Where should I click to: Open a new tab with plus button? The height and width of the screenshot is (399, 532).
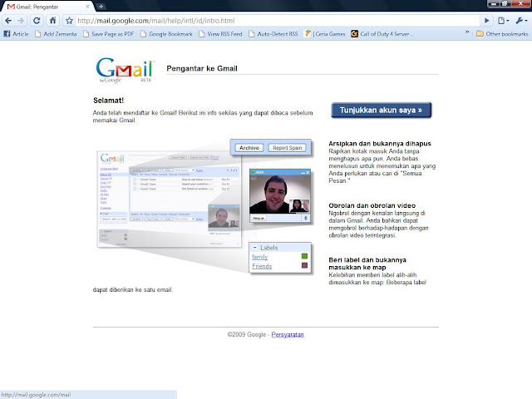[101, 6]
